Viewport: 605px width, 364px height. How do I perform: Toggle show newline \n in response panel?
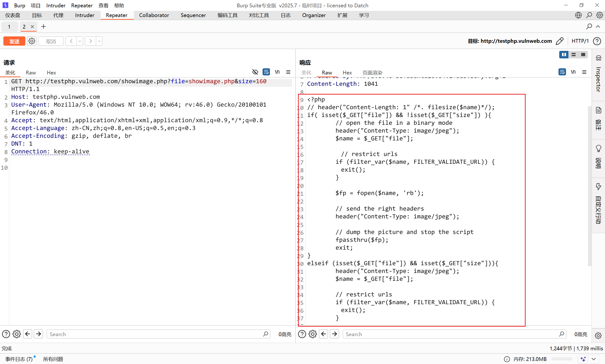click(x=573, y=72)
